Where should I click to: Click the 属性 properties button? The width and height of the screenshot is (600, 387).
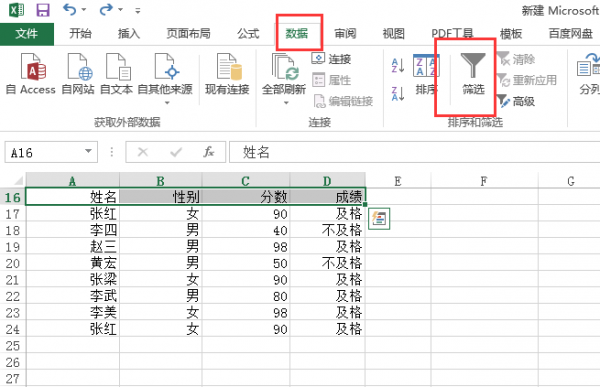tap(331, 80)
